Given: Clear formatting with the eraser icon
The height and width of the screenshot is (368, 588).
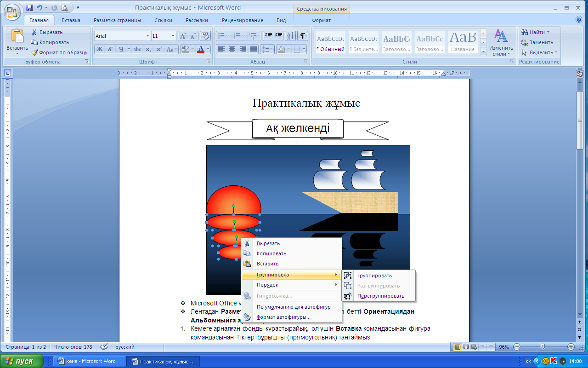Looking at the screenshot, I should click(205, 36).
